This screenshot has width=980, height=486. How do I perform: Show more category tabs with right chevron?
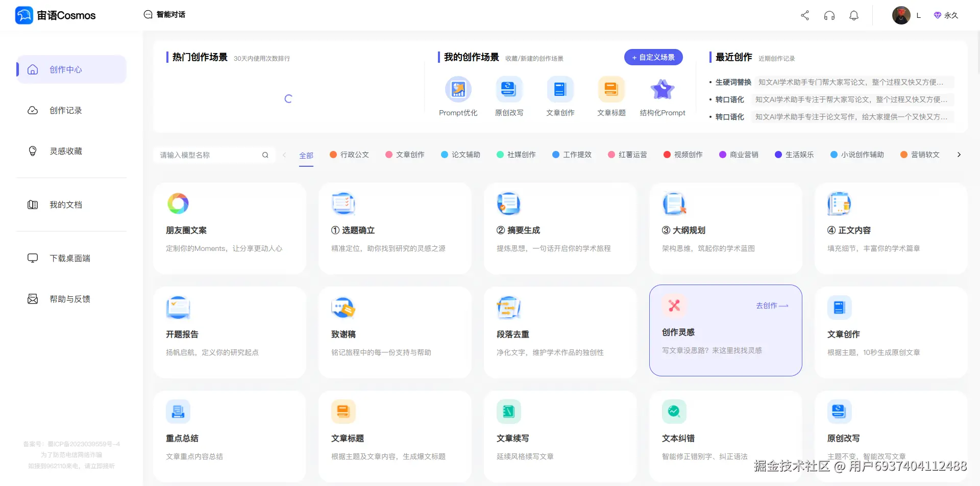point(959,155)
